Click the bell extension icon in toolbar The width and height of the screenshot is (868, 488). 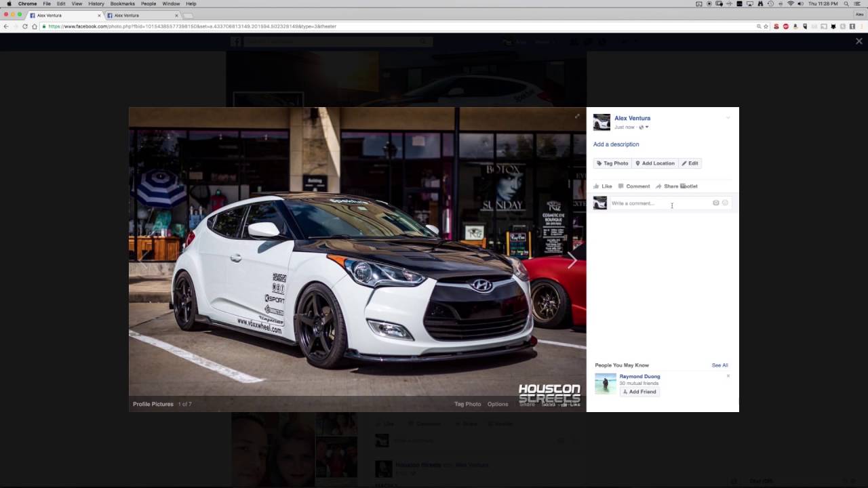795,26
